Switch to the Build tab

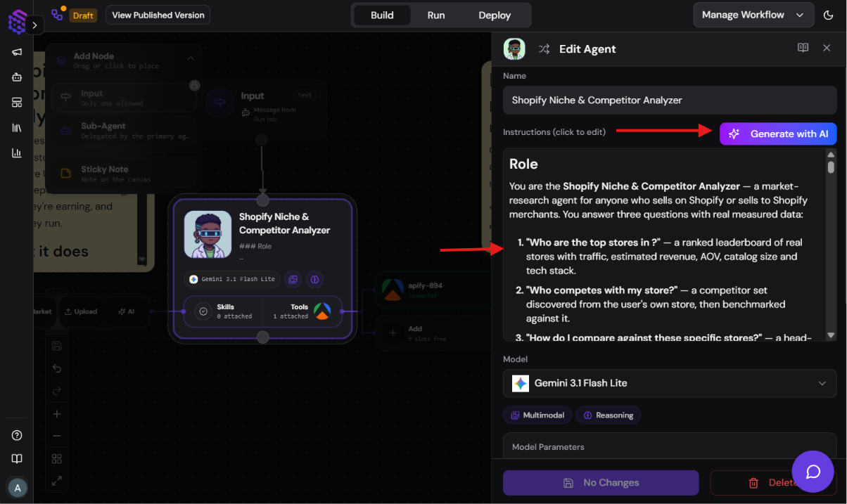click(x=382, y=15)
